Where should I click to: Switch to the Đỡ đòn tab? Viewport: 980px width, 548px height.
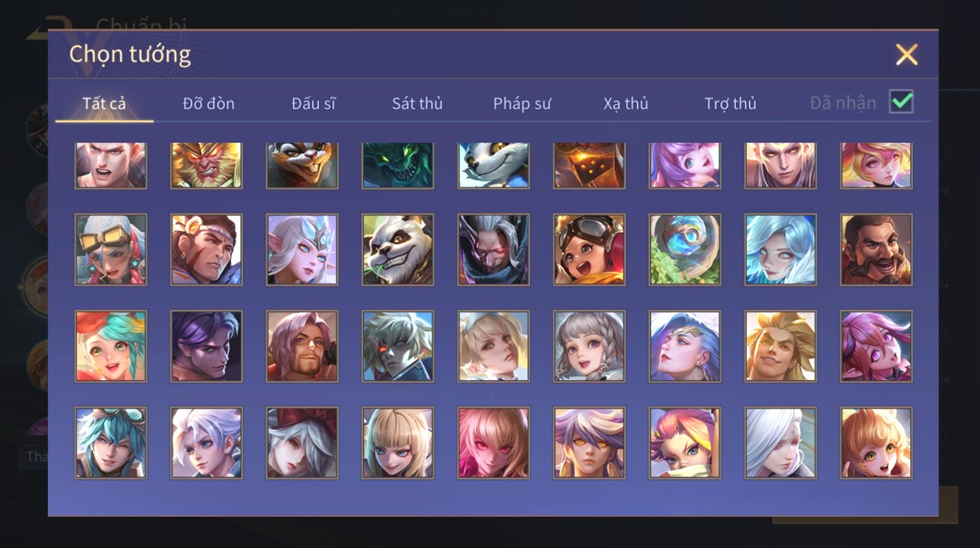pyautogui.click(x=208, y=103)
